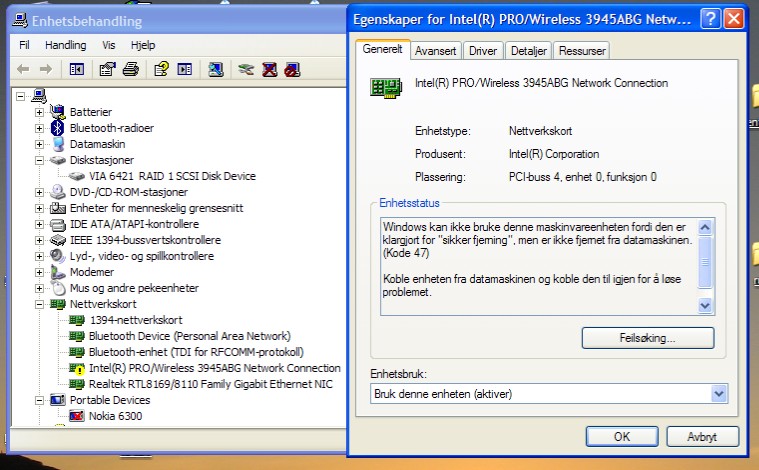Viewport: 759px width, 470px height.
Task: Open the Hjelp menu
Action: (x=143, y=45)
